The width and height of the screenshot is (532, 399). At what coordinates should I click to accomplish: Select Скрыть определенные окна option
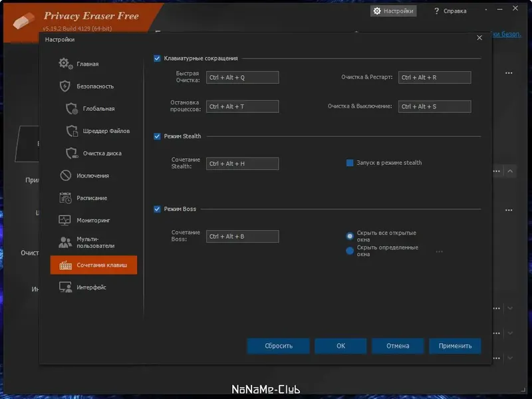click(349, 249)
